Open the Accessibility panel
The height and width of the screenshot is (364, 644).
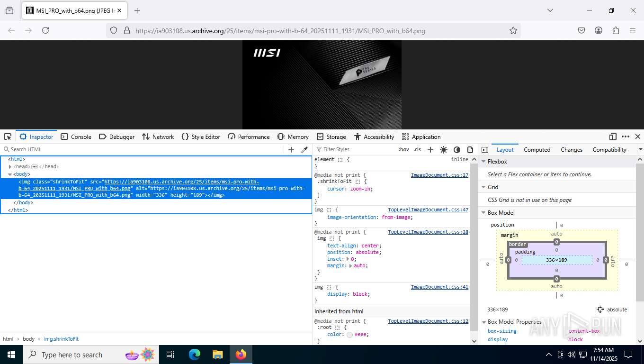click(x=374, y=136)
